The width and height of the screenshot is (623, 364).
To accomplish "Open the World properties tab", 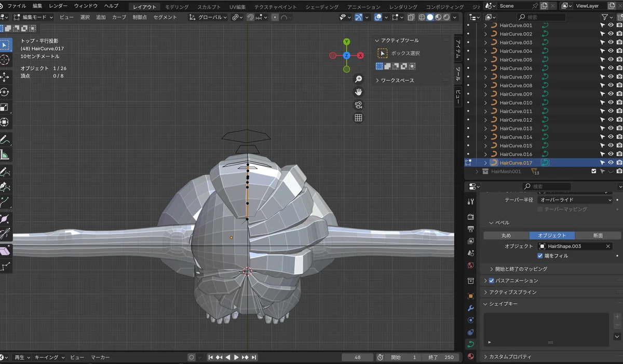I will [x=470, y=265].
